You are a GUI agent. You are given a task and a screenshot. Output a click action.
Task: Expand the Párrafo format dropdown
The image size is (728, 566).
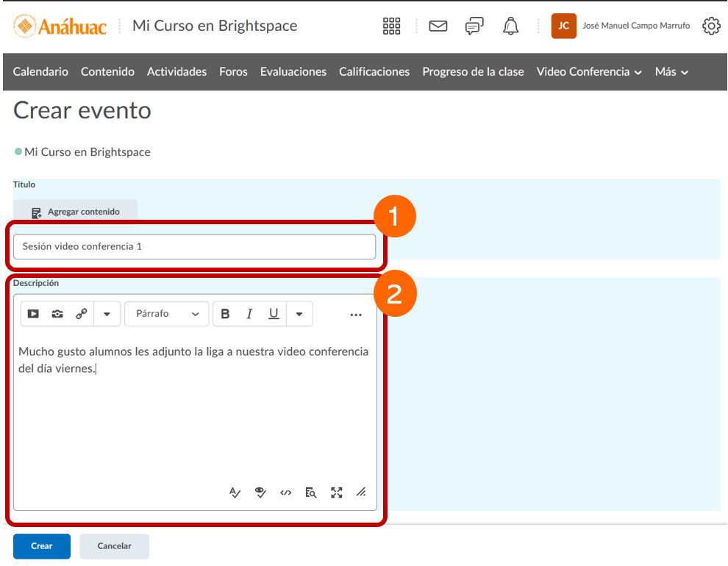pos(167,314)
